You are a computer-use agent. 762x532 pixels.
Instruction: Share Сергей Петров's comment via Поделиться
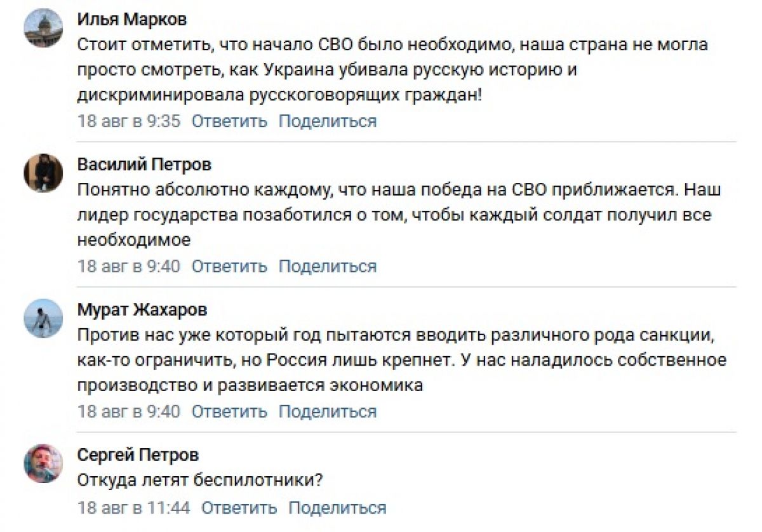pyautogui.click(x=337, y=508)
